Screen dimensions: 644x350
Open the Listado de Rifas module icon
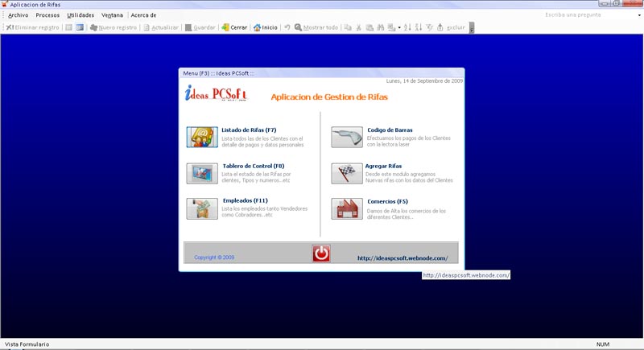[202, 137]
